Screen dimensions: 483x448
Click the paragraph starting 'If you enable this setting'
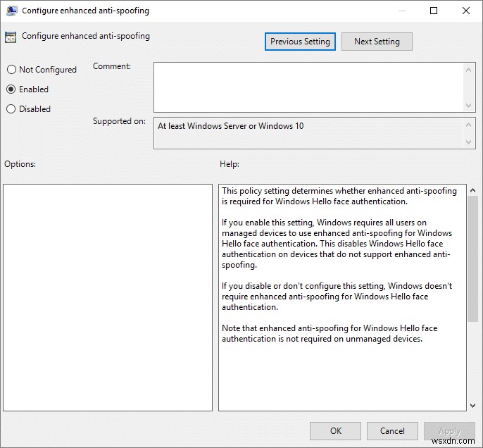click(x=337, y=244)
